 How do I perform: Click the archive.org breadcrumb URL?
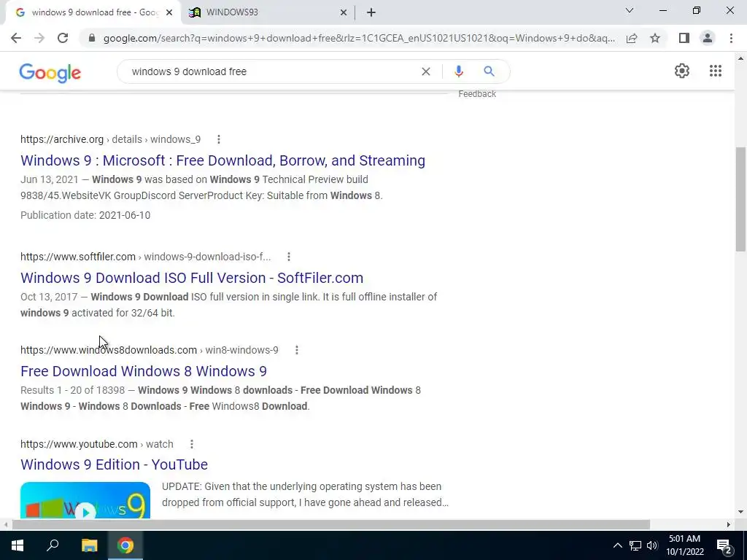111,139
